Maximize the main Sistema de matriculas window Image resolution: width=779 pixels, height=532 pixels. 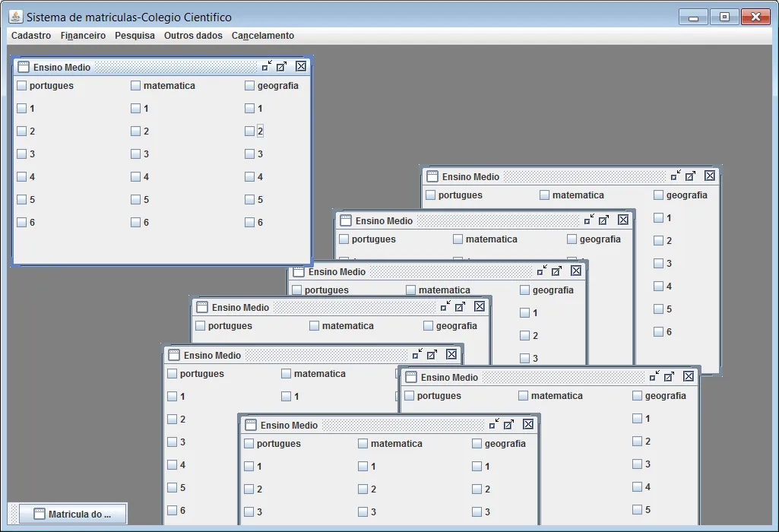pyautogui.click(x=724, y=17)
